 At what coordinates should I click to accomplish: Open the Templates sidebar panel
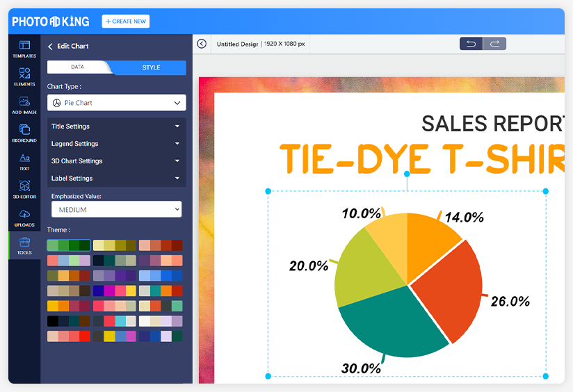tap(24, 49)
